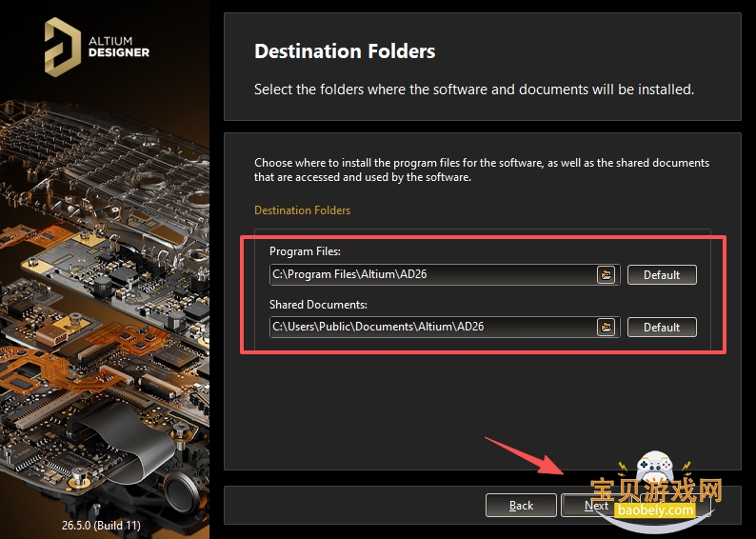Click the Altium Designer logo
This screenshot has width=756, height=539.
[x=97, y=47]
